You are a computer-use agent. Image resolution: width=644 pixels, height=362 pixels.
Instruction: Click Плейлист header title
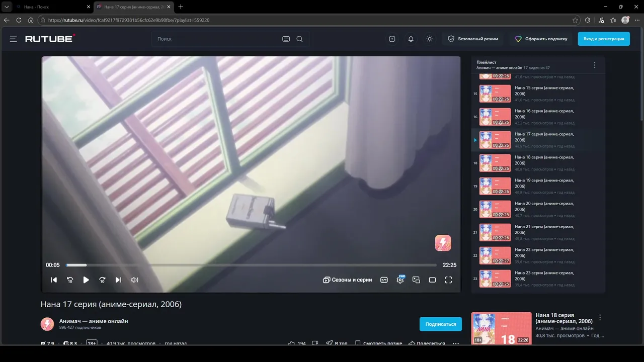[x=486, y=62]
